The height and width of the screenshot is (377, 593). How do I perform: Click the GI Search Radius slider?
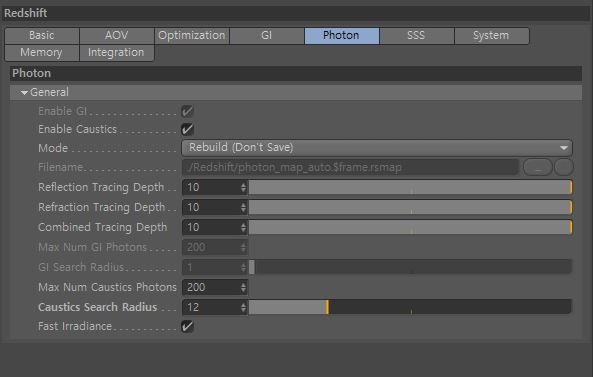410,267
